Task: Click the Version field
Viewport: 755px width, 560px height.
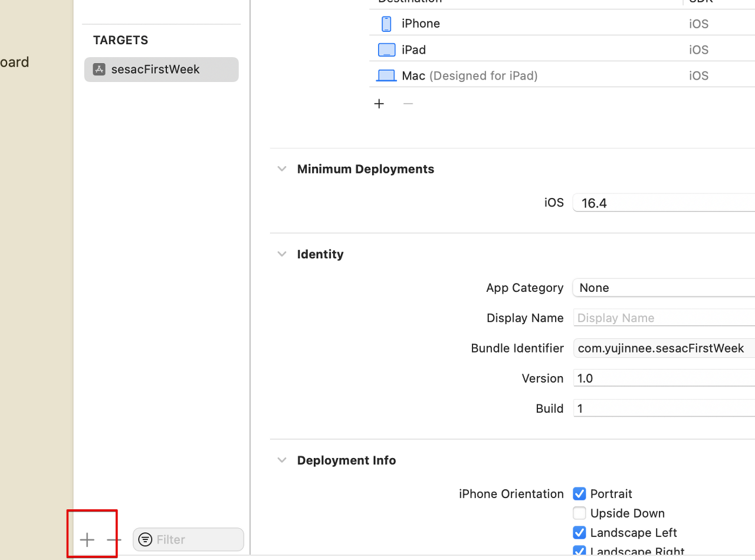Action: point(664,378)
